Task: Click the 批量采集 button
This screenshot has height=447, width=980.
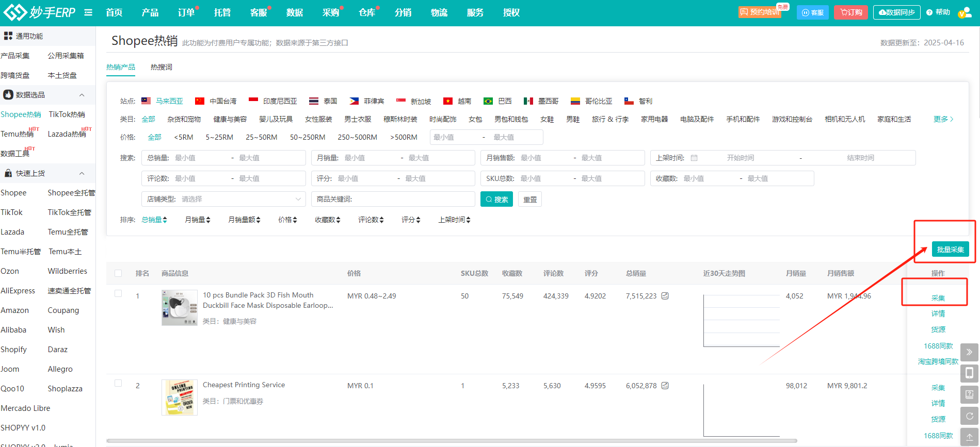Action: 950,249
